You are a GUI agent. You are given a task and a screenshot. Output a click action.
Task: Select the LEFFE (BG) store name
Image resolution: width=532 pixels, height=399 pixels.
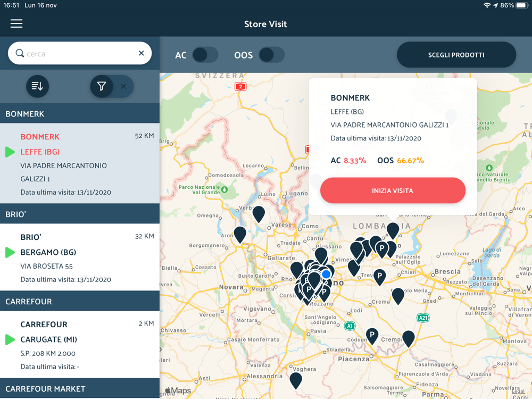(x=40, y=152)
